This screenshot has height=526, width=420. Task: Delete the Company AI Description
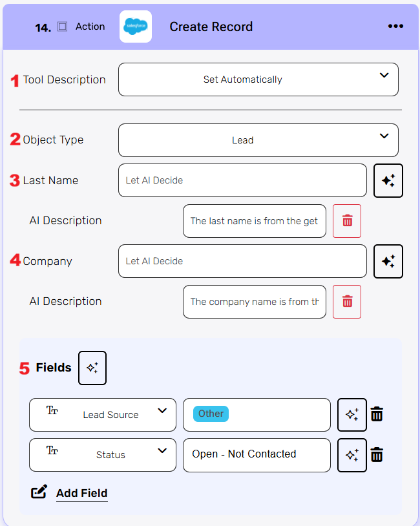[x=347, y=302]
